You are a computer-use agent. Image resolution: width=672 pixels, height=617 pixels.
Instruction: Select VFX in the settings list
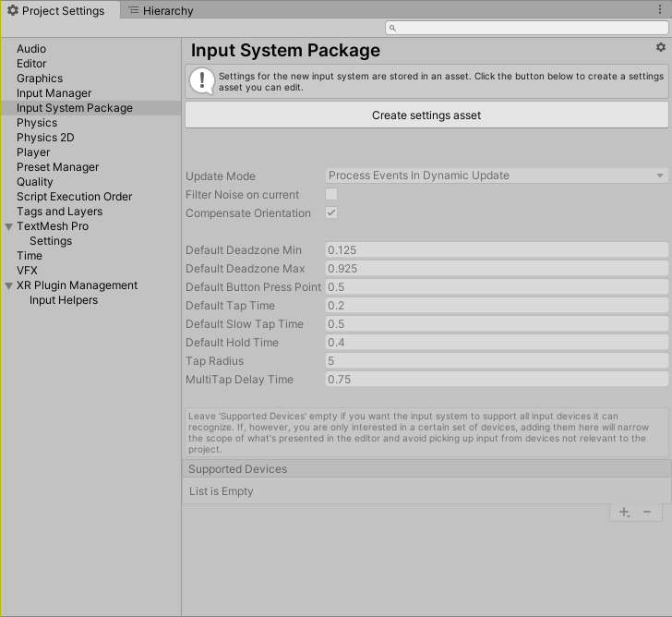tap(27, 271)
